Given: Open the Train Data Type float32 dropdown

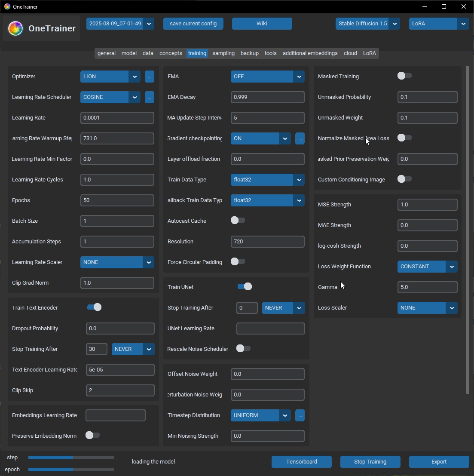Looking at the screenshot, I should point(267,180).
